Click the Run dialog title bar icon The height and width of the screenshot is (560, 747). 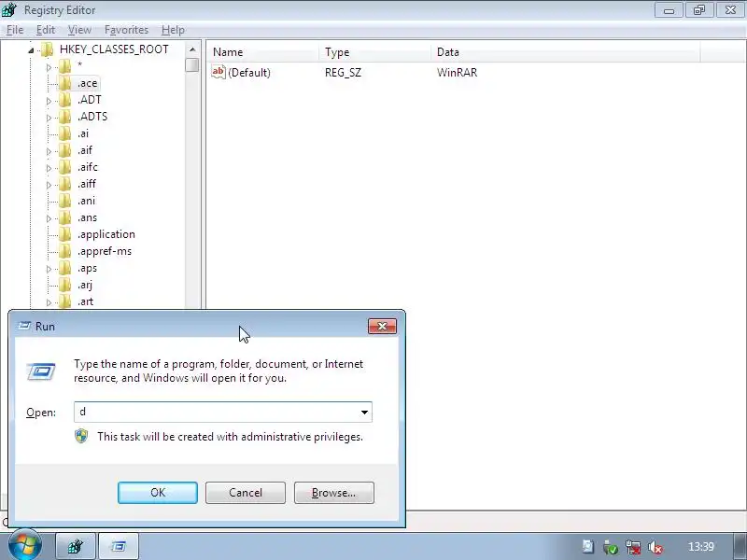[24, 326]
